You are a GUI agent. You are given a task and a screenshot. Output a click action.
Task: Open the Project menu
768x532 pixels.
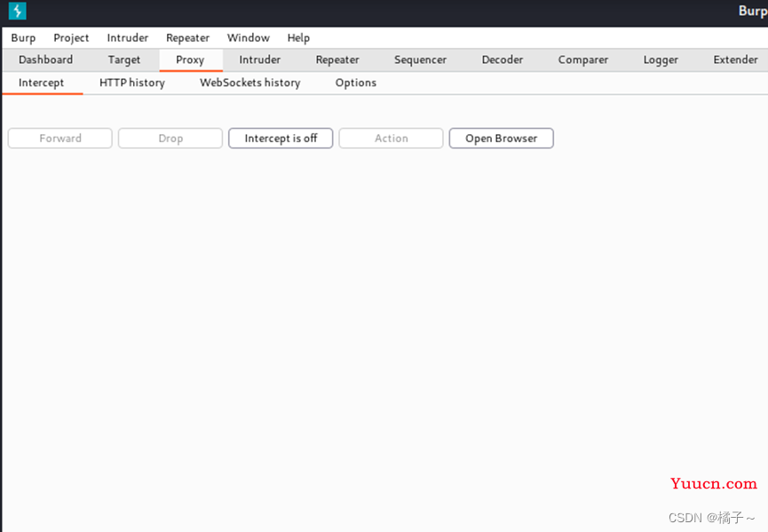pyautogui.click(x=71, y=37)
